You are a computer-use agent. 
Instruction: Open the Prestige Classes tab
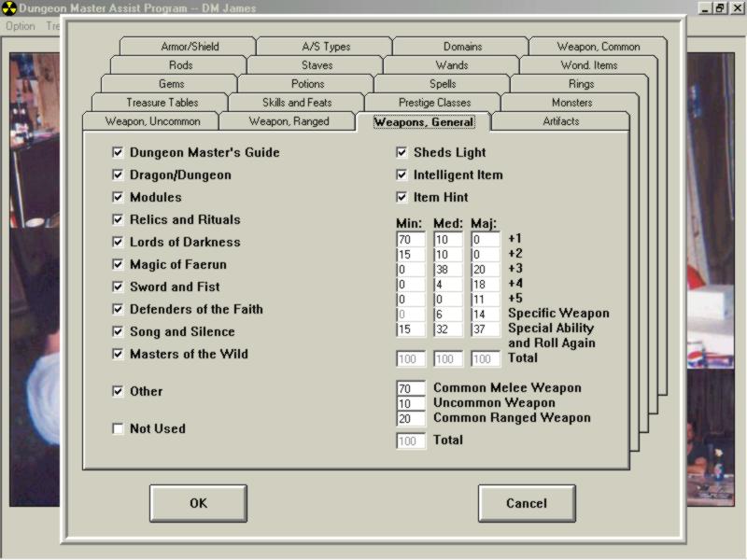[432, 103]
